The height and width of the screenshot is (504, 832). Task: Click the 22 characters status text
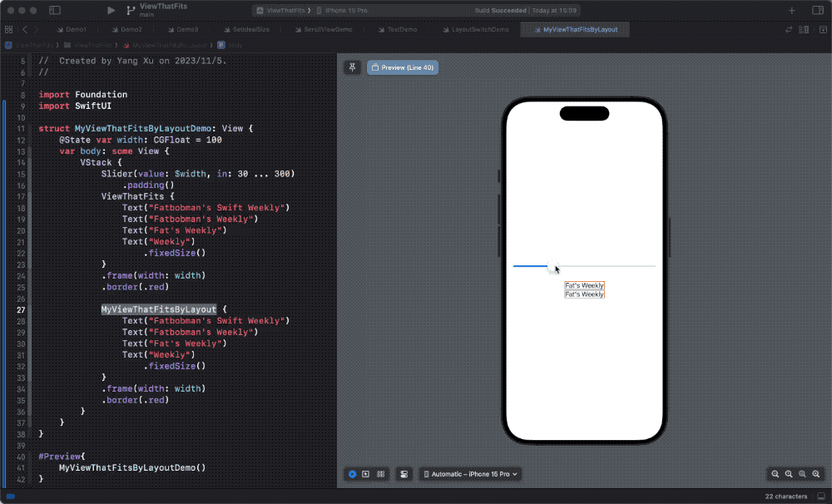pos(786,497)
